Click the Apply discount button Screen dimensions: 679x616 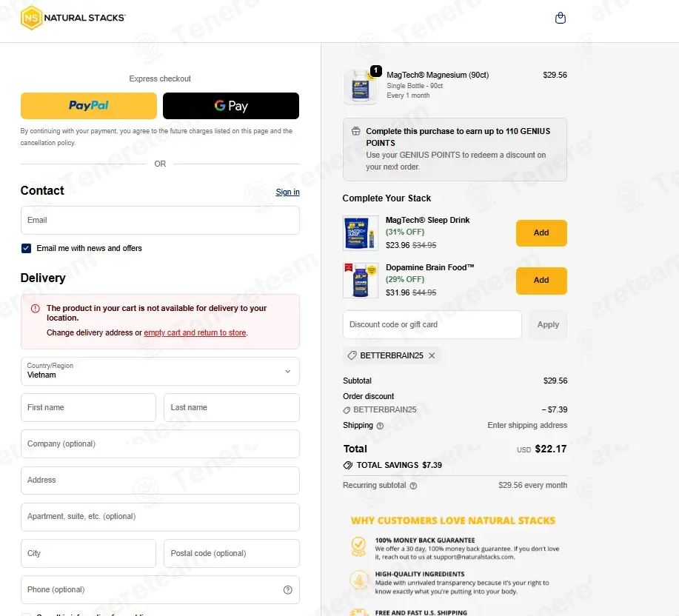point(548,325)
